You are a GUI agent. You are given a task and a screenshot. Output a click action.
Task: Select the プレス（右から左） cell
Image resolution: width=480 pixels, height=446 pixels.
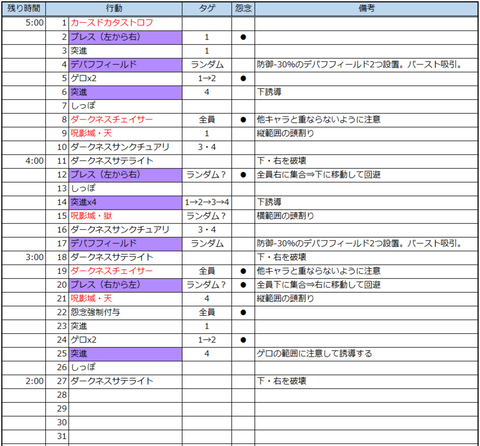tap(125, 285)
